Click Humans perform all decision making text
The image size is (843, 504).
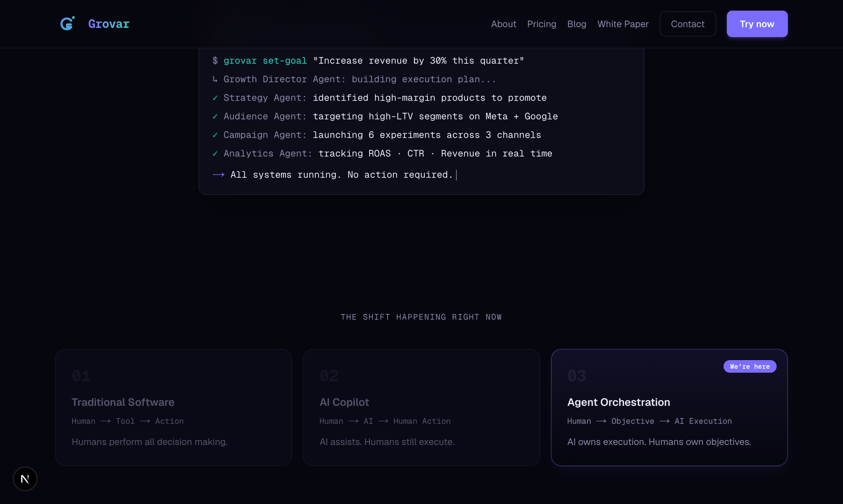150,442
